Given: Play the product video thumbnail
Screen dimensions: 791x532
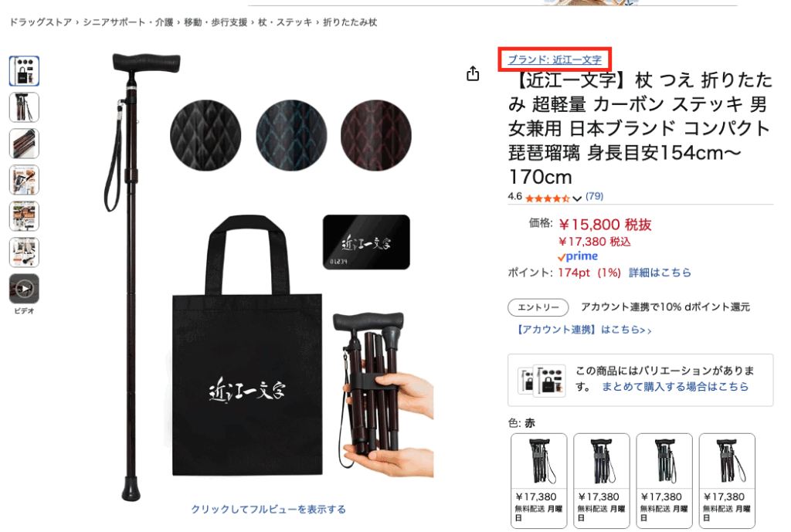Looking at the screenshot, I should pyautogui.click(x=24, y=289).
